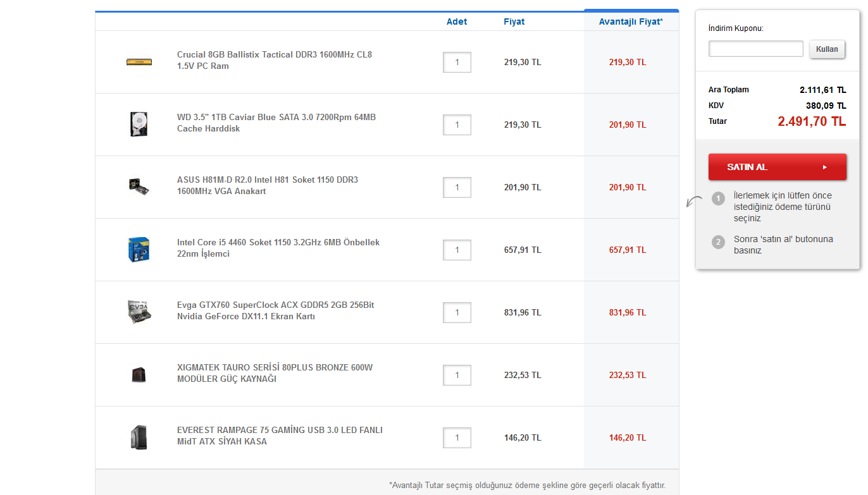The image size is (868, 495).
Task: Click the Avantajlı Fiyat* column header
Action: click(631, 21)
